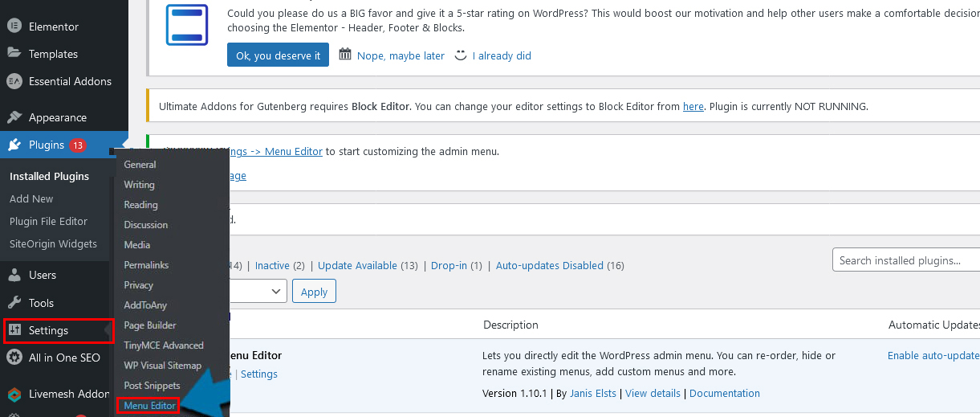
Task: Click the Settings sliders icon
Action: pyautogui.click(x=14, y=330)
